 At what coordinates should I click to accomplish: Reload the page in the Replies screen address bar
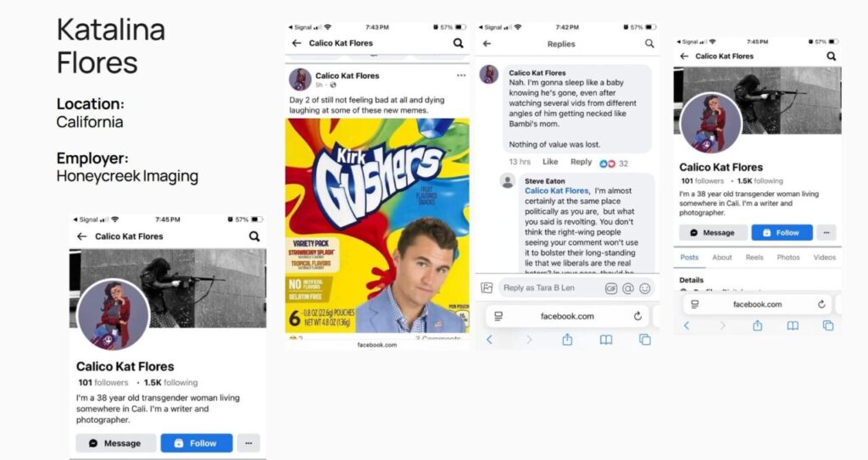tap(637, 316)
